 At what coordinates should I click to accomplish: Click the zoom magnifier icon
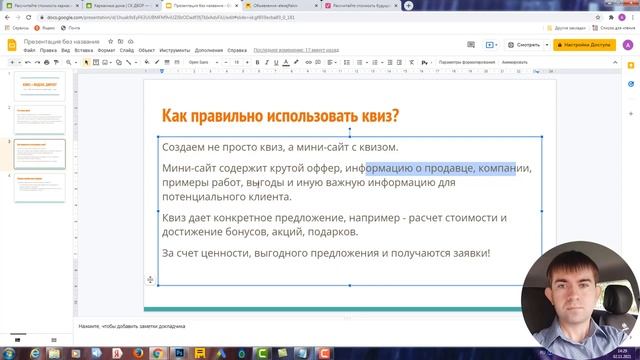click(69, 62)
